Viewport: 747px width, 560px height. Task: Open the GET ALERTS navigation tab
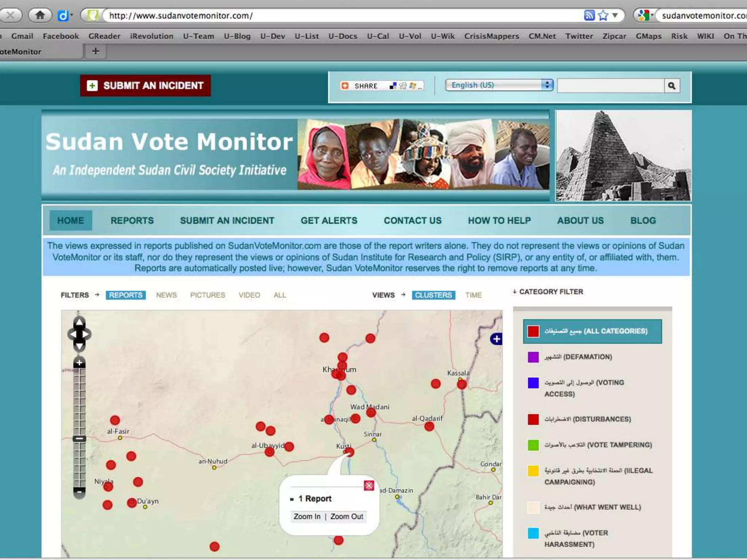click(x=329, y=221)
